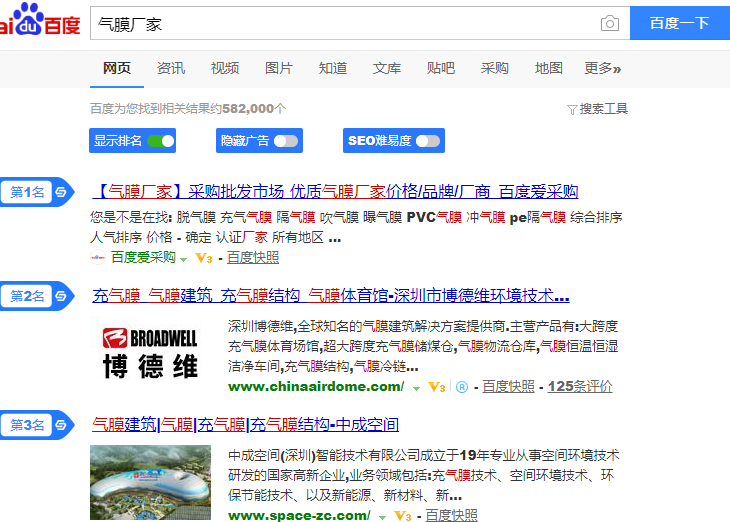Click the 百度一下 search button

click(x=680, y=23)
